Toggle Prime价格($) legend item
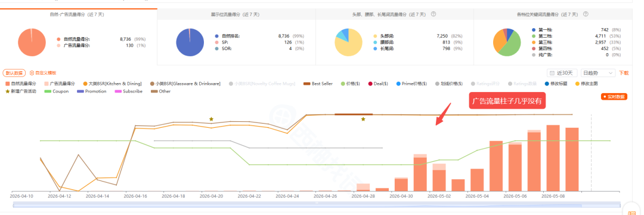This screenshot has height=215, width=644. click(x=411, y=84)
